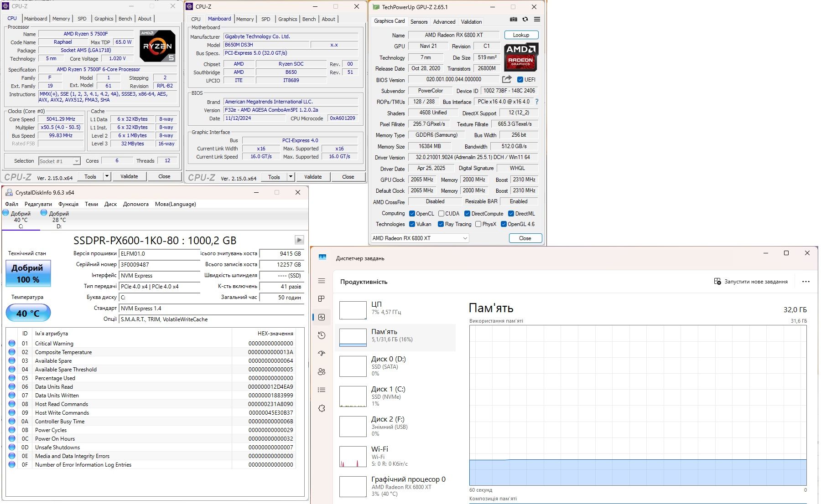
Task: Open the GPU-Z hamburger menu
Action: tap(537, 19)
